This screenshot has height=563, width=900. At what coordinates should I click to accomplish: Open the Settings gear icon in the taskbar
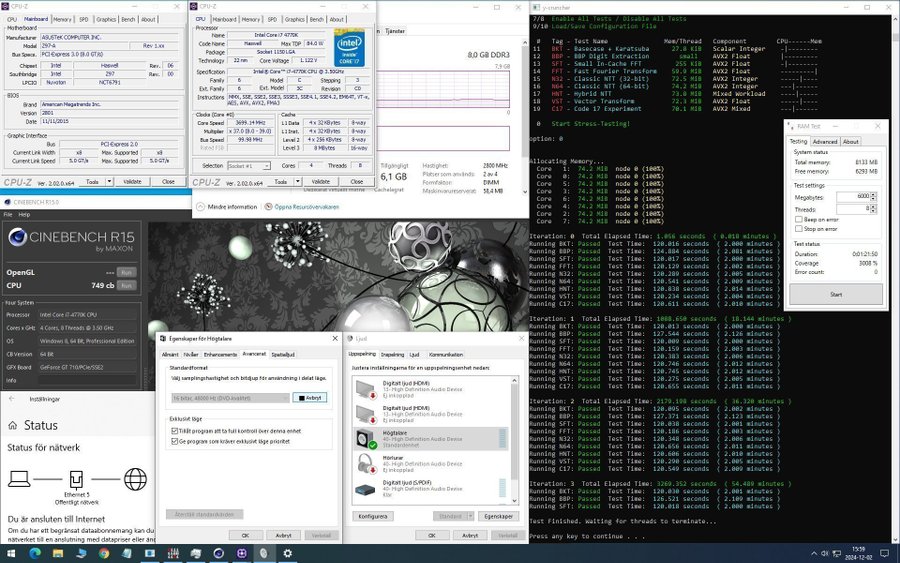pos(288,553)
